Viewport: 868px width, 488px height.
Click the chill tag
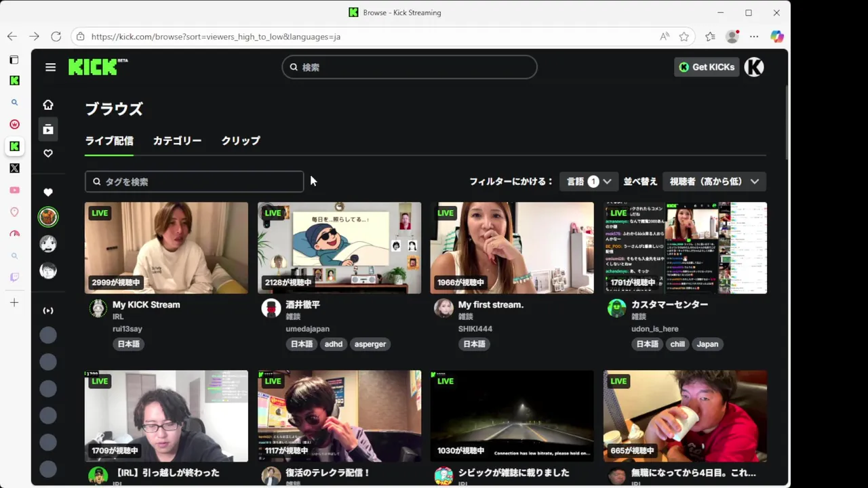pyautogui.click(x=677, y=344)
